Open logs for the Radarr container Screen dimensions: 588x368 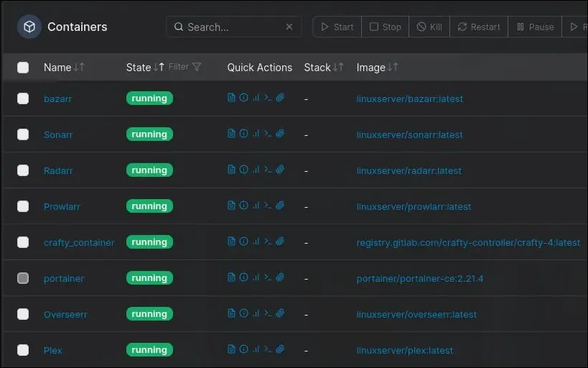pyautogui.click(x=231, y=170)
